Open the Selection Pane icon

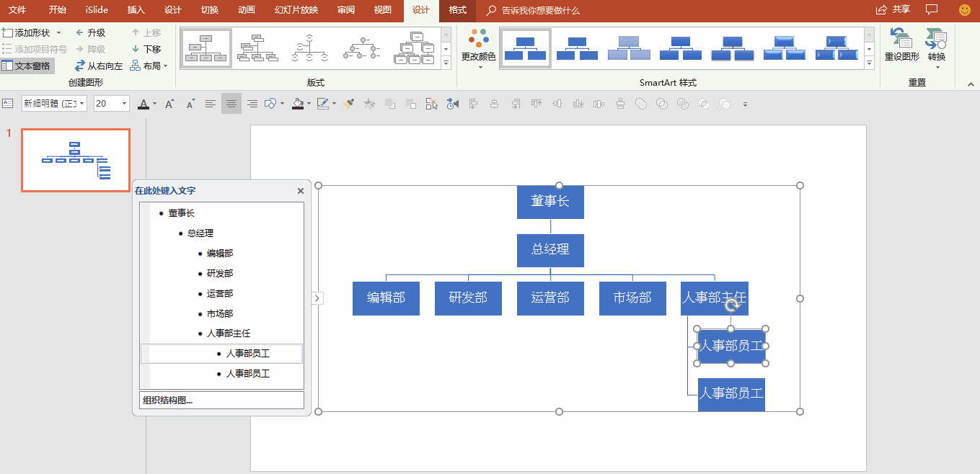click(x=431, y=104)
